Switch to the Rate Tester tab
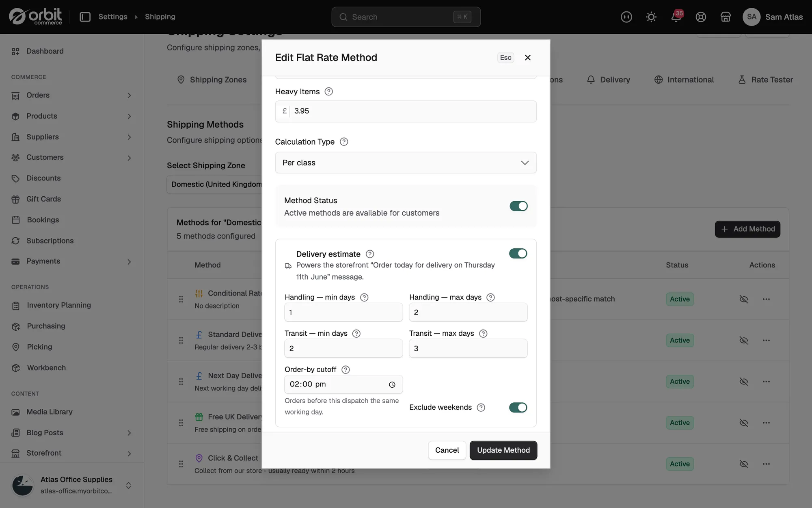 pos(765,80)
